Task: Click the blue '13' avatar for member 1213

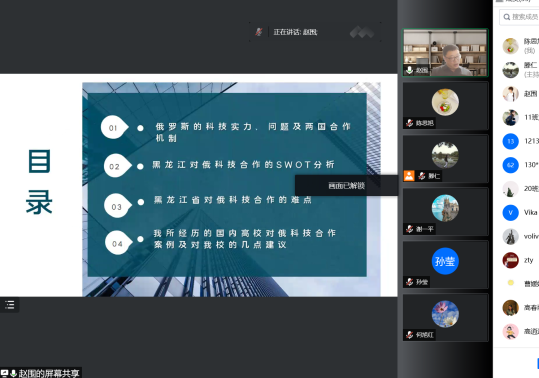Action: (510, 141)
